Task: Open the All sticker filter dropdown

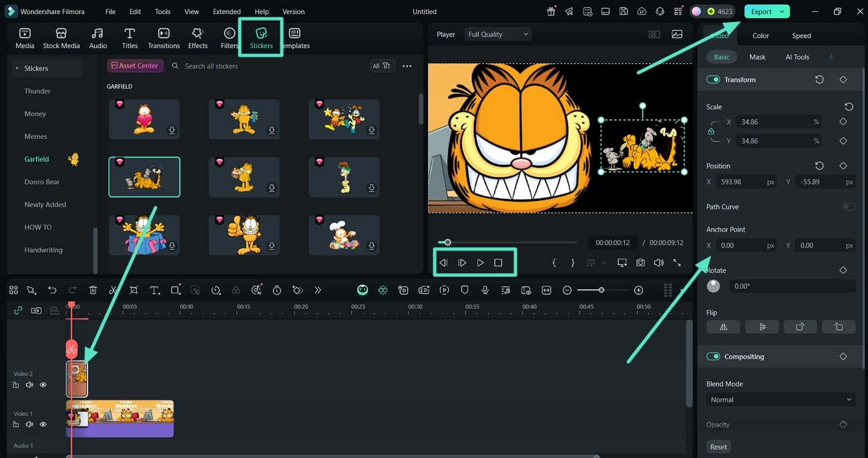Action: click(x=383, y=66)
